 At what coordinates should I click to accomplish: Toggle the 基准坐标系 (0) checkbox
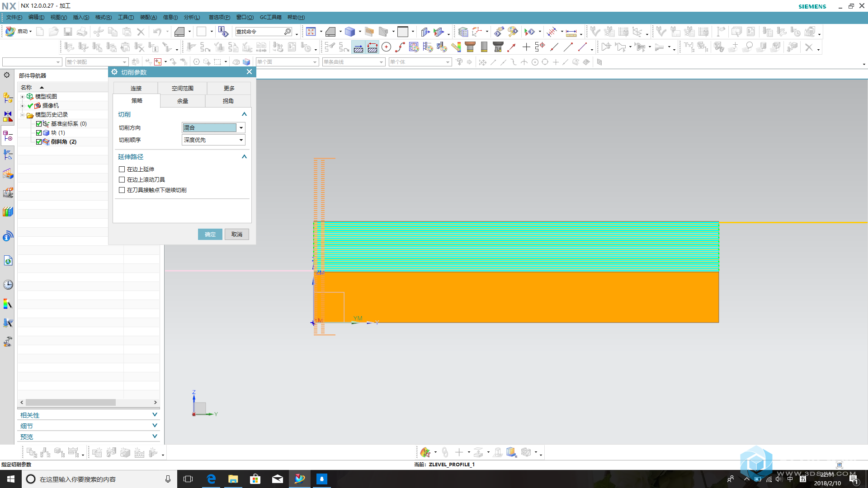tap(39, 124)
